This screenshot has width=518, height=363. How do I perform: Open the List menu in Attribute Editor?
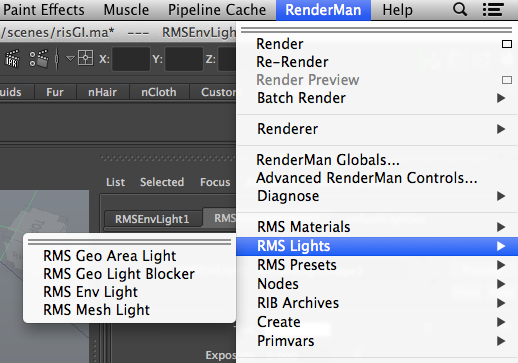tap(115, 182)
